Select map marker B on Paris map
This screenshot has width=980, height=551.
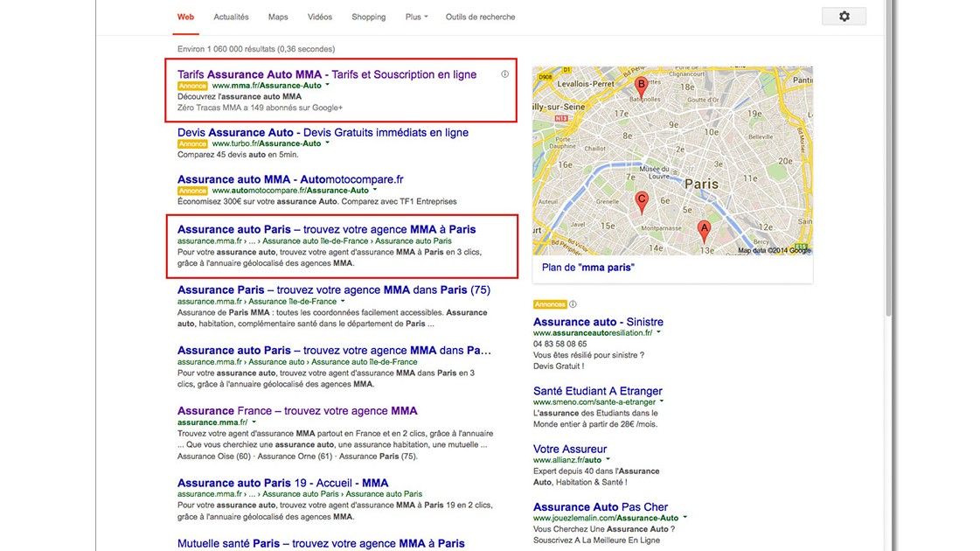[x=641, y=88]
